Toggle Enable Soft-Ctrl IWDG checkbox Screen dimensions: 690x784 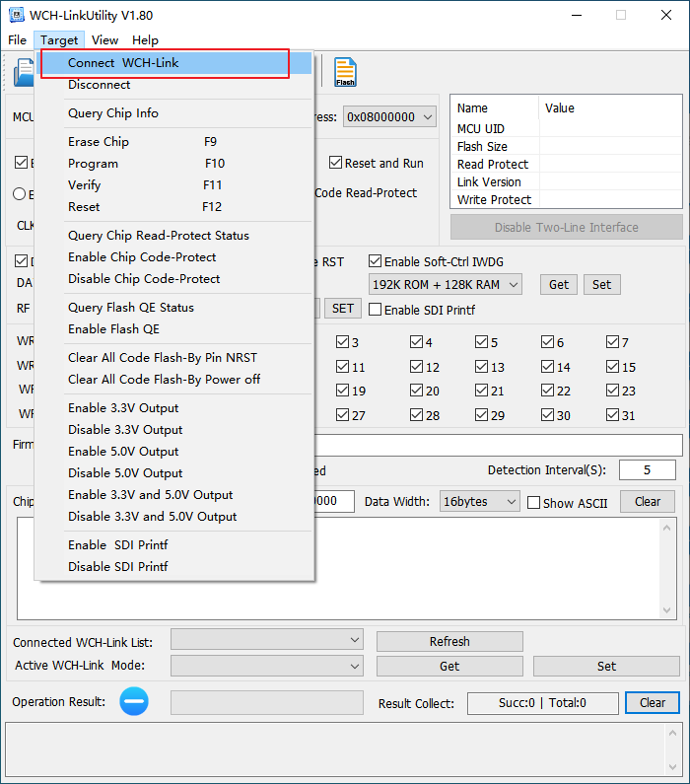pyautogui.click(x=375, y=261)
